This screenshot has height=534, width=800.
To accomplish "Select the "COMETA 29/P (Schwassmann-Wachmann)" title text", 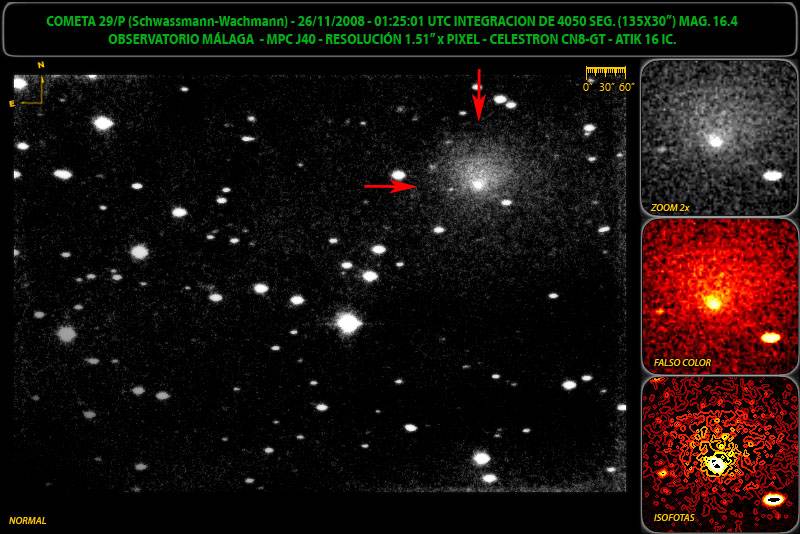I will [167, 21].
